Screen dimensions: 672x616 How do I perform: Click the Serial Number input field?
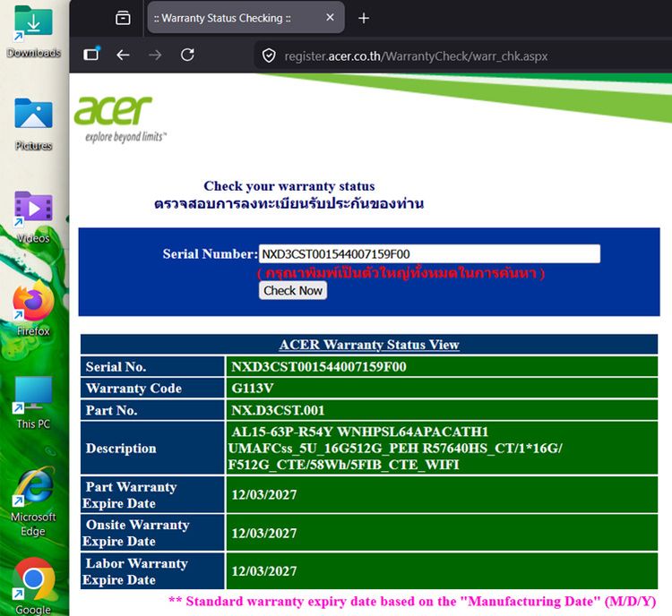(x=429, y=254)
